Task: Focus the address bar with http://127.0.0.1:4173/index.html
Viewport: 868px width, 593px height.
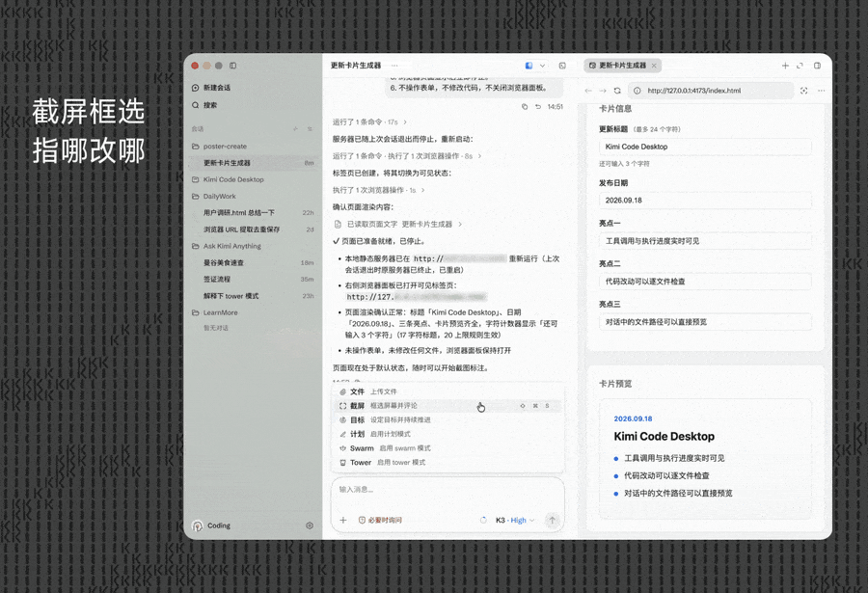Action: [712, 91]
